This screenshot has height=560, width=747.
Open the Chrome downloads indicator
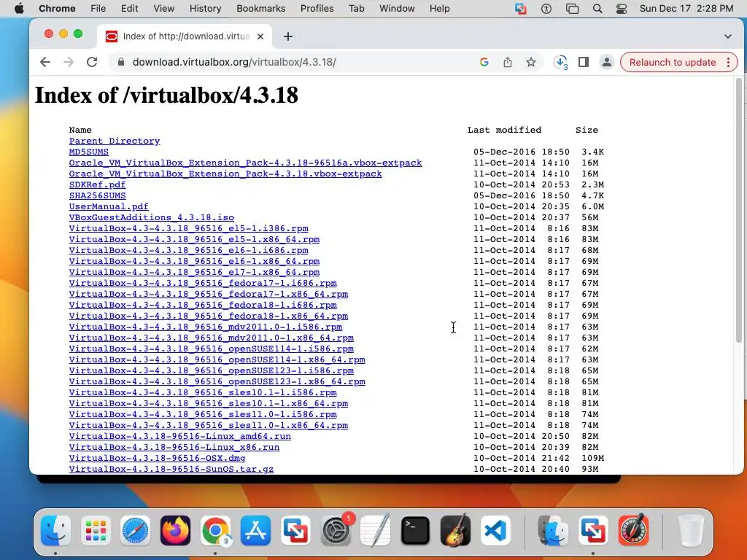[561, 63]
